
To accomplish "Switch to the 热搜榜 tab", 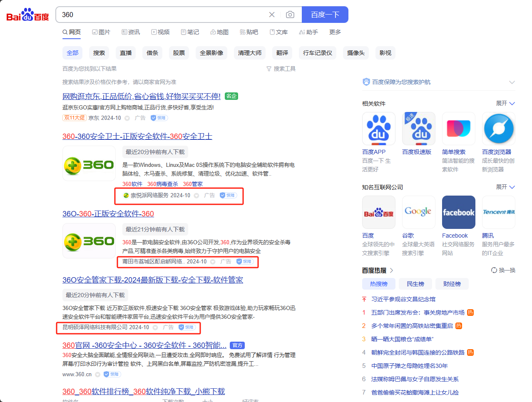I will 379,284.
